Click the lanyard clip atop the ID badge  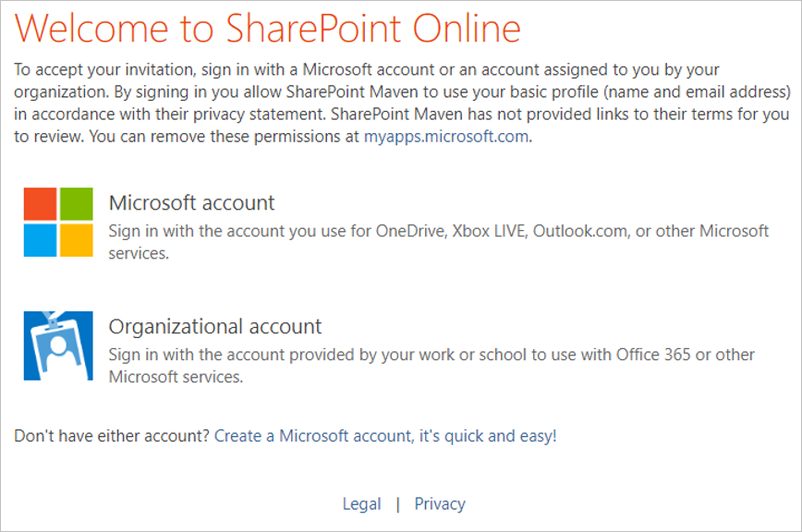52,320
